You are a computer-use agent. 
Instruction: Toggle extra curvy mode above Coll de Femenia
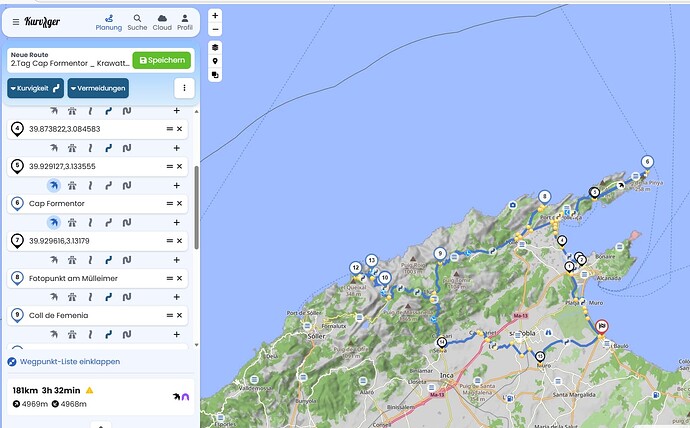point(127,297)
